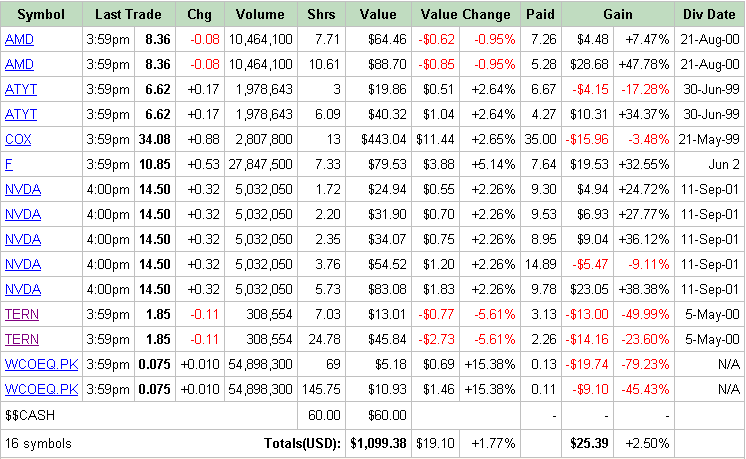Select the $60.00 cash value cell
The height and width of the screenshot is (459, 746).
point(378,415)
